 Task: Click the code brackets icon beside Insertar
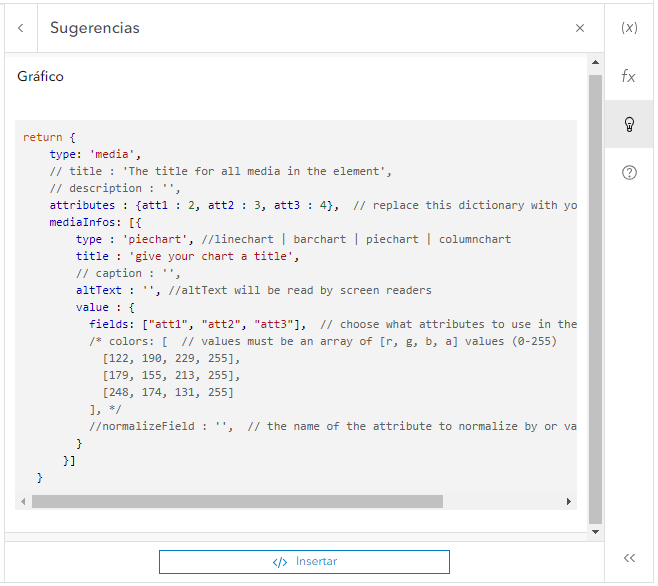pos(280,562)
